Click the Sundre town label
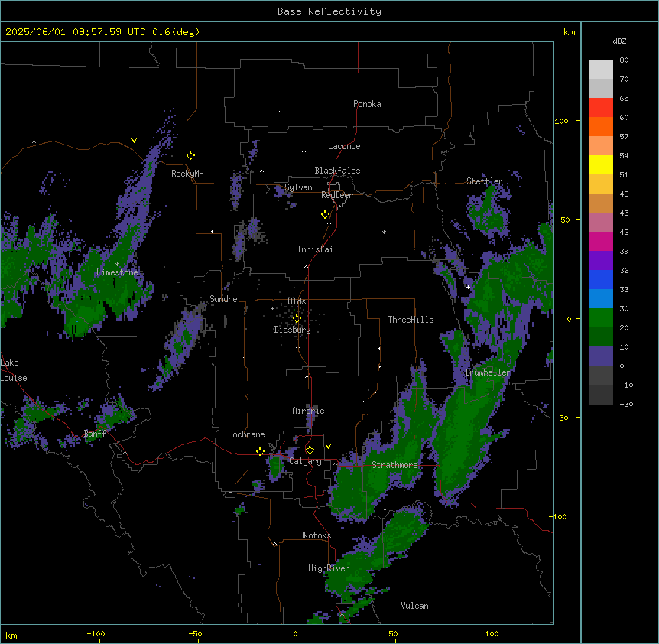Screen dimensions: 659x644 point(223,299)
